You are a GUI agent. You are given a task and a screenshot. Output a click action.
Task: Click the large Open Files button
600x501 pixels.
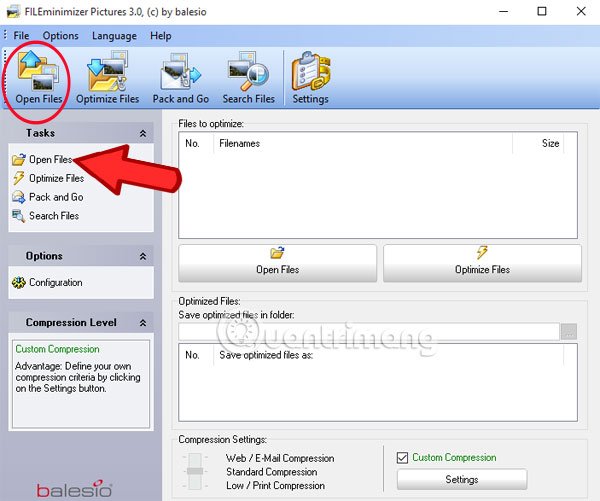tap(277, 263)
